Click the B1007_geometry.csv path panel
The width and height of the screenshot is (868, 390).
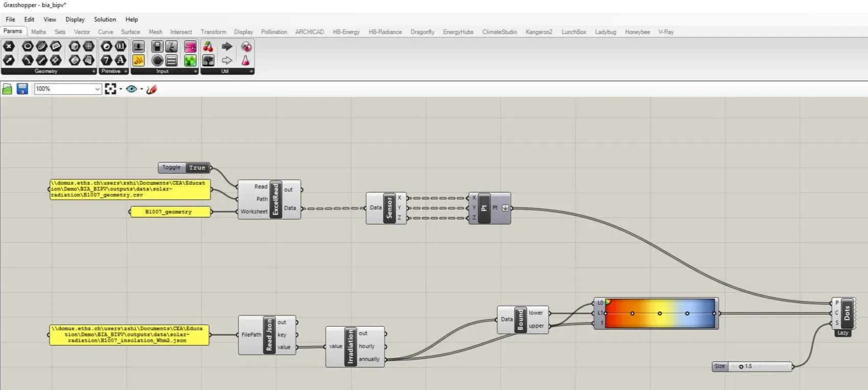pyautogui.click(x=130, y=189)
